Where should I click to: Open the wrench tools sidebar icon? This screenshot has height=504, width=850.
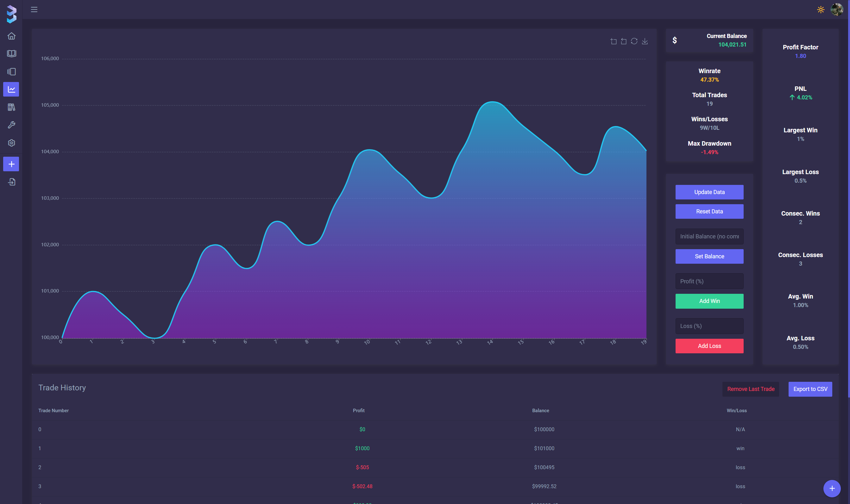[11, 125]
